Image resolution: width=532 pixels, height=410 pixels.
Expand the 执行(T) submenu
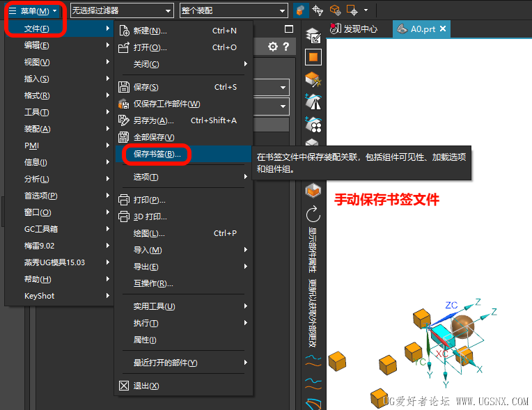(183, 323)
